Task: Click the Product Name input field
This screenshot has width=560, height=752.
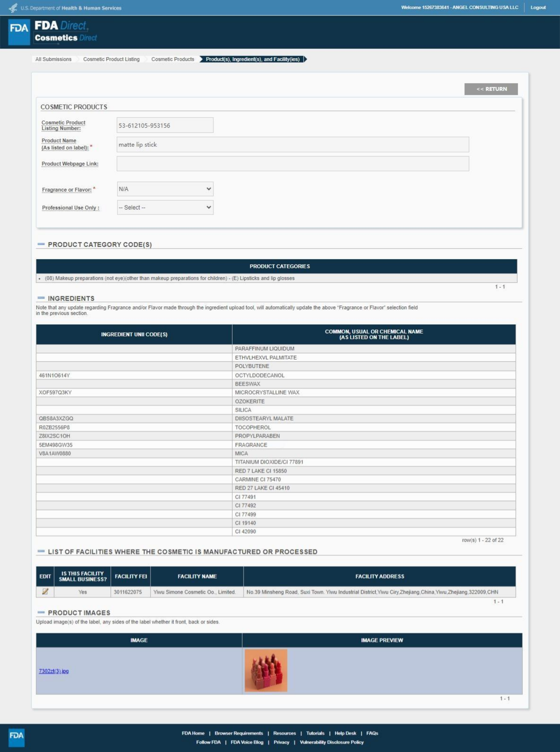Action: (x=293, y=144)
